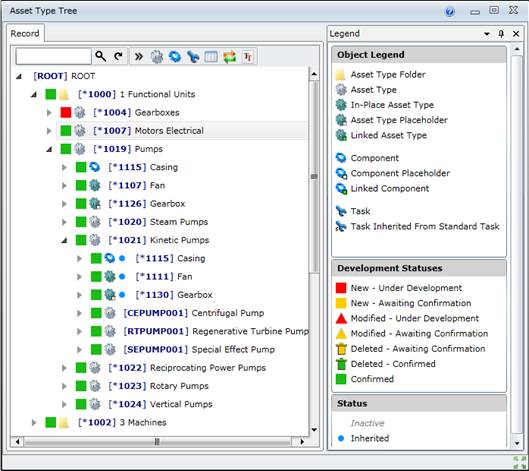Click the component icon of first 1115 Casing
Viewport: 529px width, 471px height.
95,167
